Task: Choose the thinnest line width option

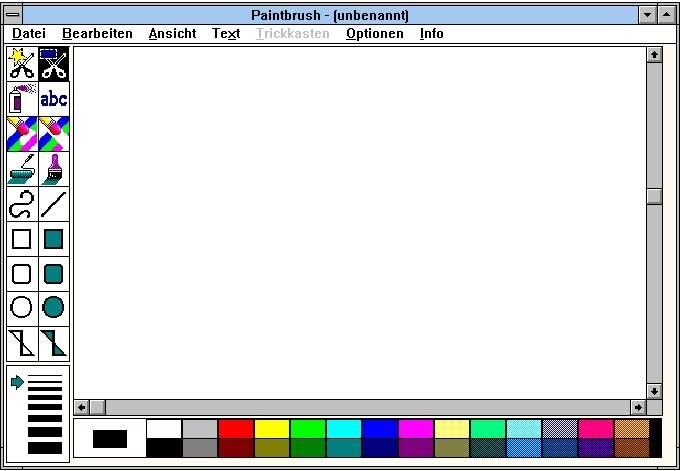Action: click(x=45, y=376)
